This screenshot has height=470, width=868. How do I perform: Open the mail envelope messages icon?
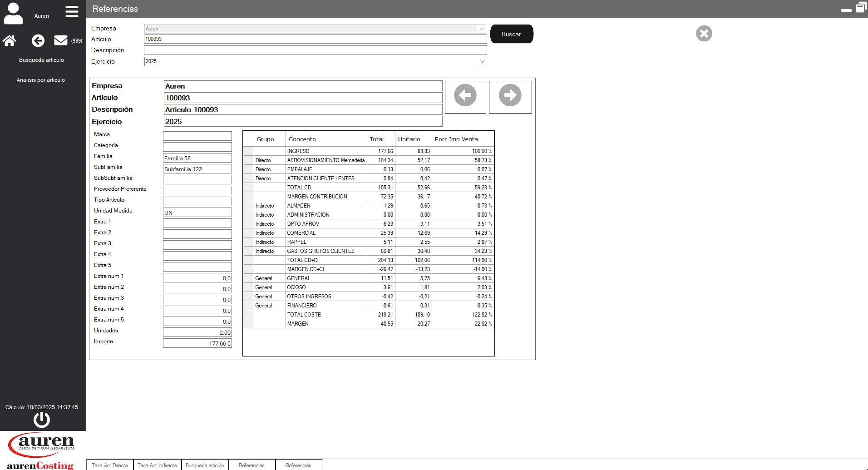(x=61, y=40)
